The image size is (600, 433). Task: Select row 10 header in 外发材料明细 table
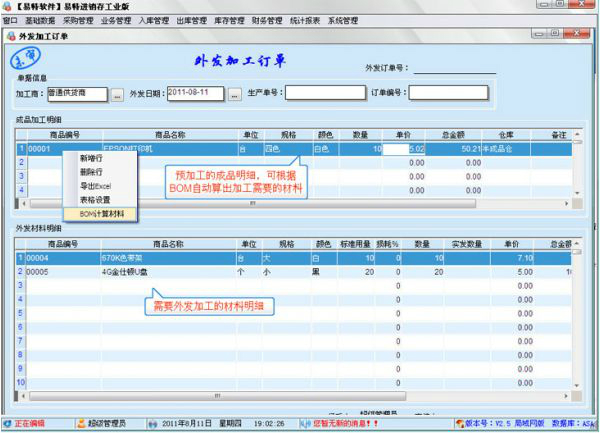21,382
